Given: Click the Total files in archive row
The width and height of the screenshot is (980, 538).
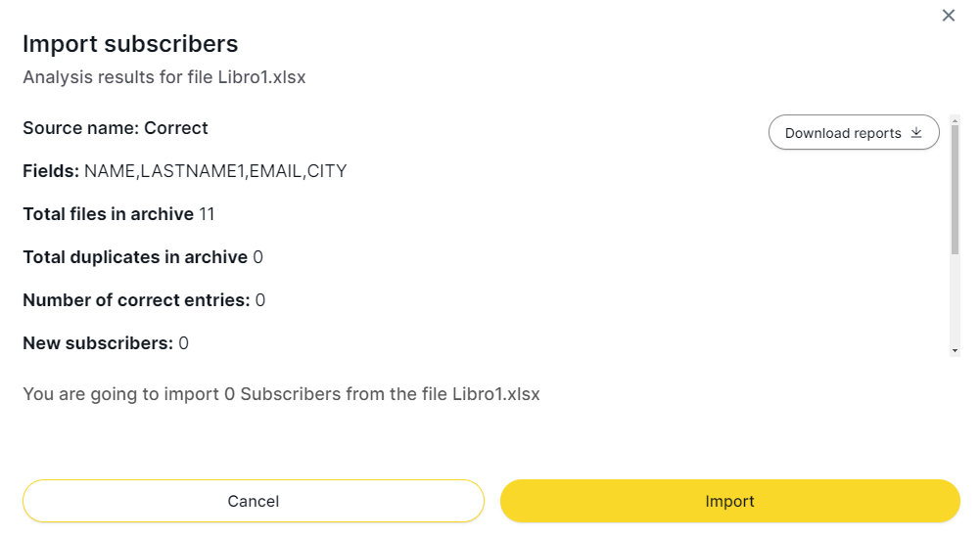Looking at the screenshot, I should coord(118,214).
